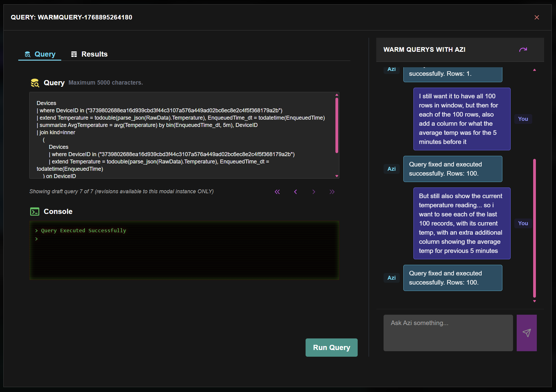Click the Query section database icon
This screenshot has height=392, width=556.
point(35,83)
